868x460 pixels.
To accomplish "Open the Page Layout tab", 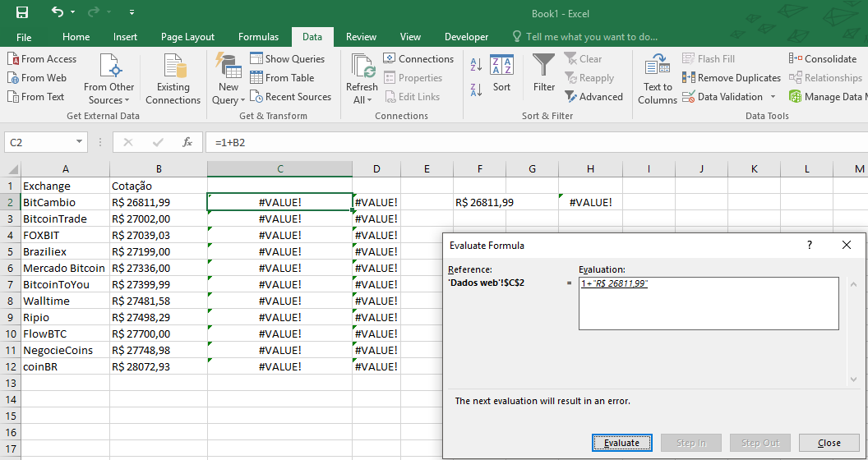I will tap(187, 37).
